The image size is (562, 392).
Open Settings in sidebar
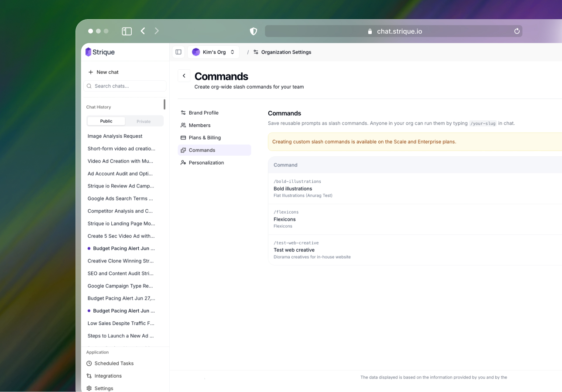click(100, 388)
